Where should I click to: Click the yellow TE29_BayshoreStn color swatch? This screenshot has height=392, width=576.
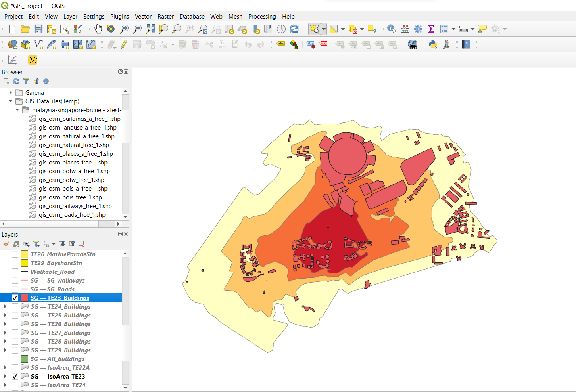point(24,263)
